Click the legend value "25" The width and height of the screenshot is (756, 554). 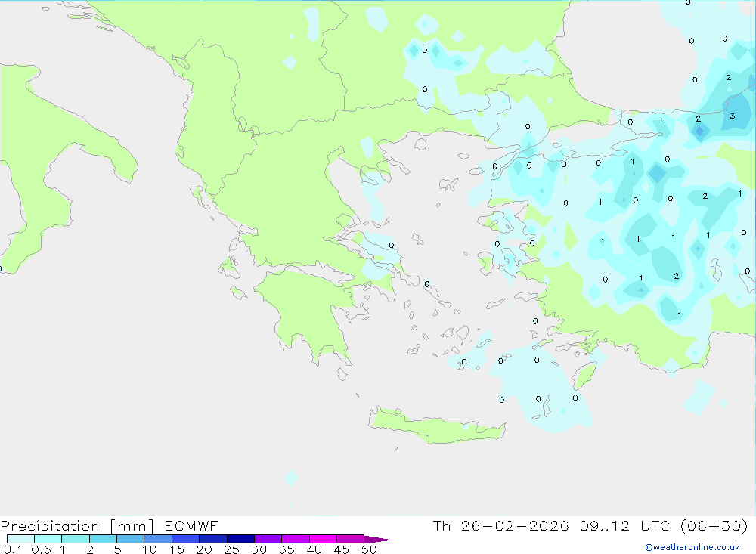tap(231, 549)
